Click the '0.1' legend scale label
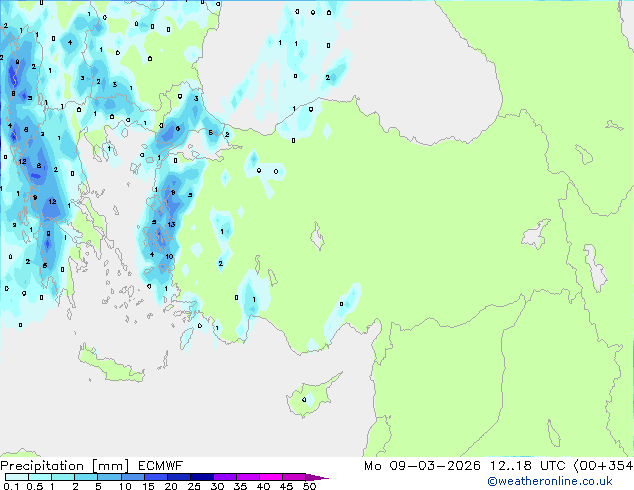Screen dimensions: 634x490 coord(11,486)
